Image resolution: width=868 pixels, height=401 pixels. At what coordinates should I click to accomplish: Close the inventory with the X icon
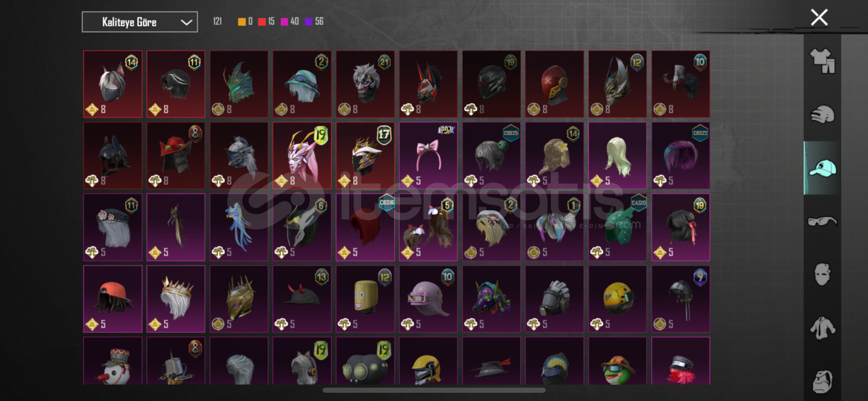819,17
